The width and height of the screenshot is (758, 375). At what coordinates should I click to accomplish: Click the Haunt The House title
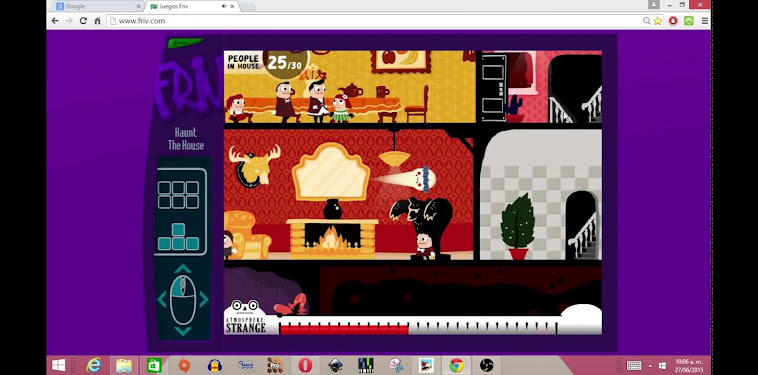pyautogui.click(x=186, y=139)
